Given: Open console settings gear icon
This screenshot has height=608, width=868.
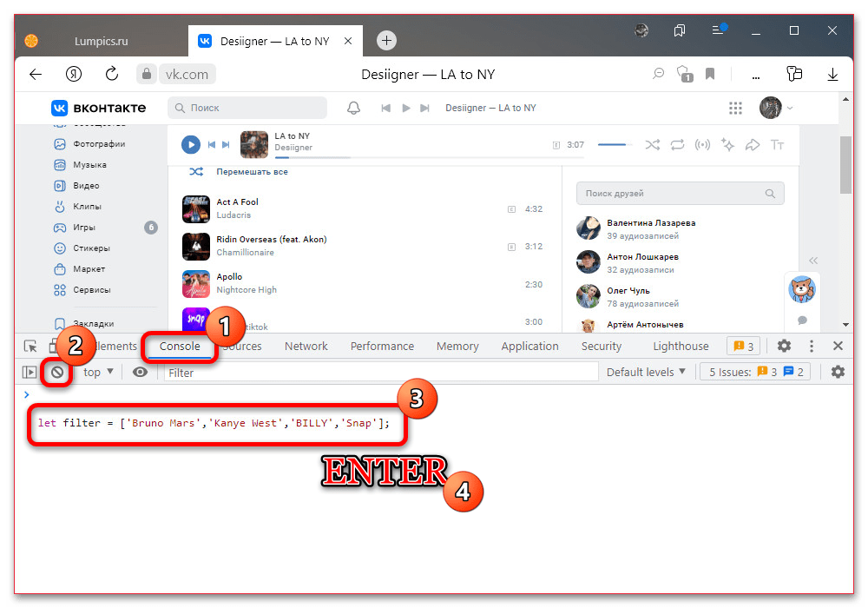Looking at the screenshot, I should click(838, 372).
